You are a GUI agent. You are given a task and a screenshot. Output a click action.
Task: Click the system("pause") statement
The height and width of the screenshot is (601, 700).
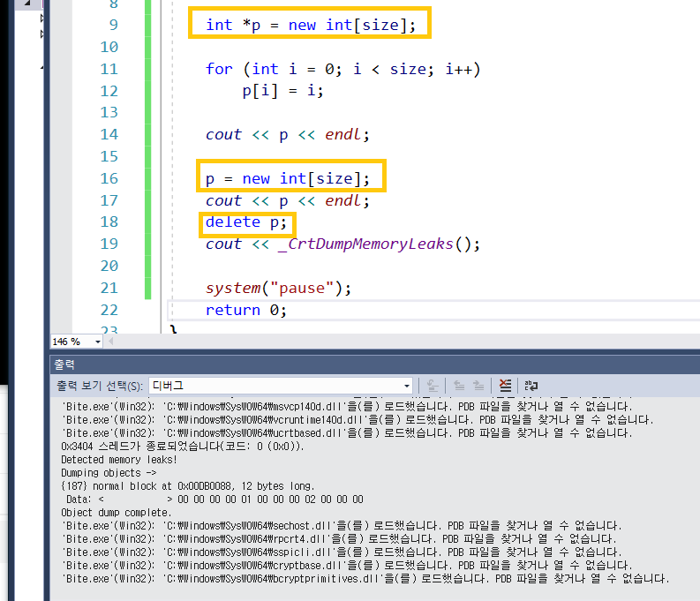tap(278, 288)
